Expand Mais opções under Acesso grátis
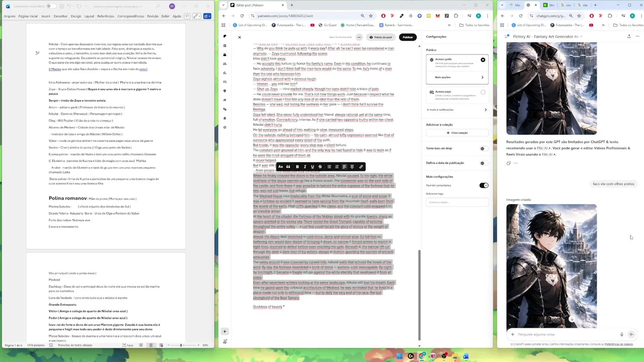 coord(458,77)
